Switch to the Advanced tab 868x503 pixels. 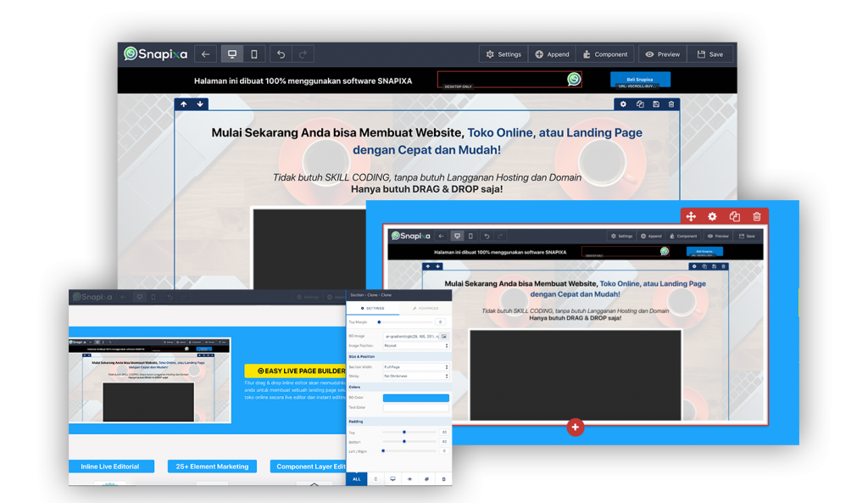tap(426, 309)
